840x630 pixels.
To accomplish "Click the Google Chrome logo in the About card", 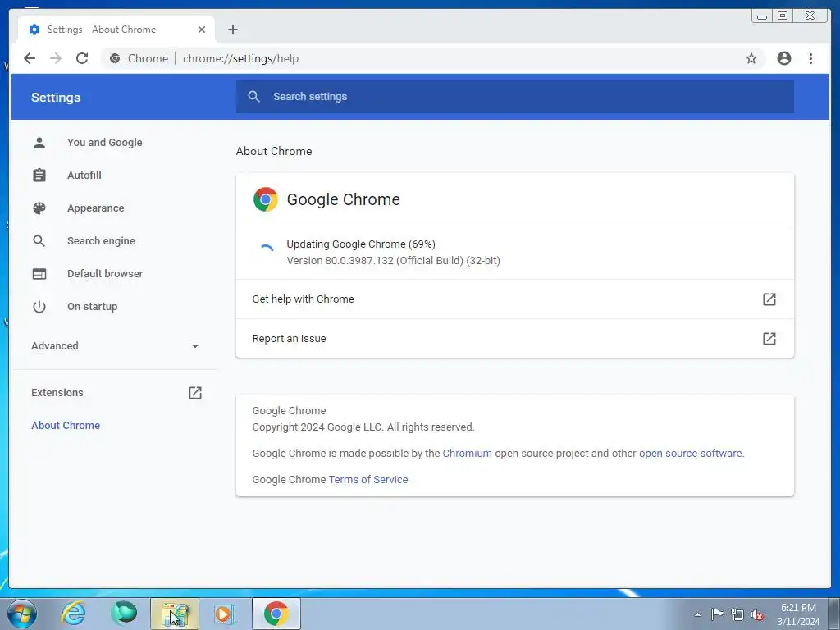I will [266, 199].
